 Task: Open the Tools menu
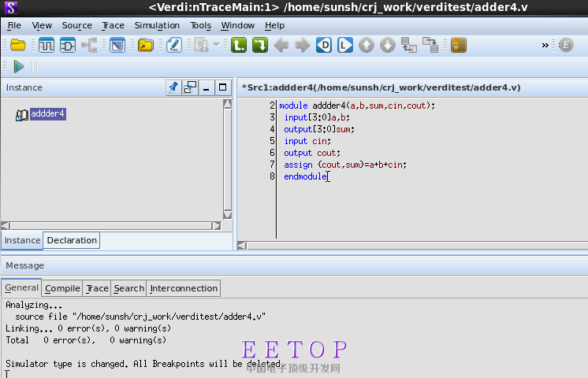pyautogui.click(x=201, y=25)
